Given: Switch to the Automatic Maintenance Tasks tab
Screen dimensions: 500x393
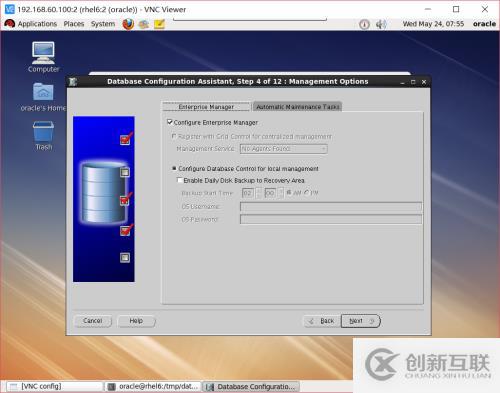Looking at the screenshot, I should click(x=297, y=107).
